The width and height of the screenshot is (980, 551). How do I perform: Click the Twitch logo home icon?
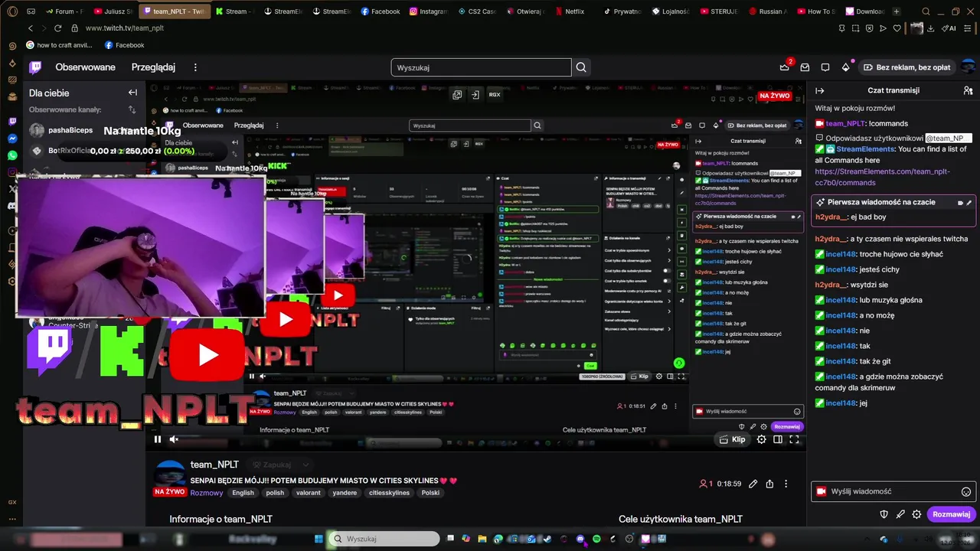[35, 67]
